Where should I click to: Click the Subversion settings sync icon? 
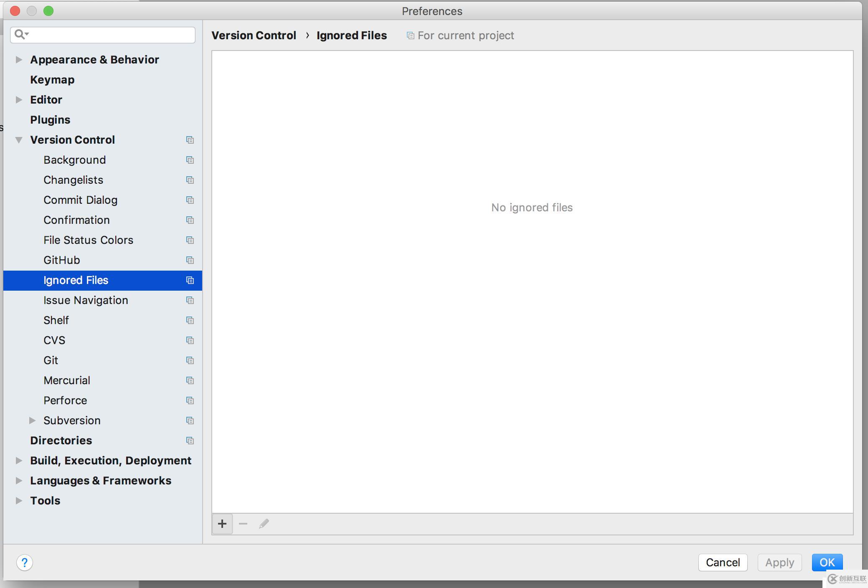[190, 420]
